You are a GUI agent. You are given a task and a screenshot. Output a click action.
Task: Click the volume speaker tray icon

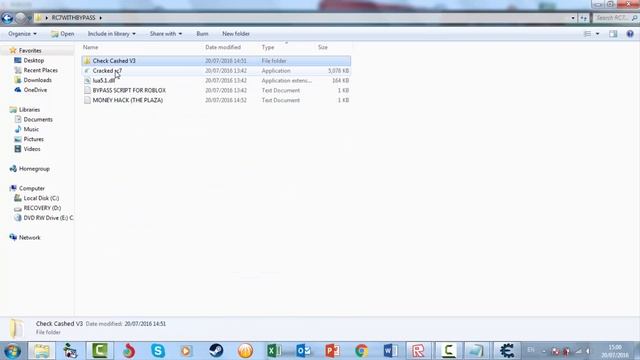588,351
